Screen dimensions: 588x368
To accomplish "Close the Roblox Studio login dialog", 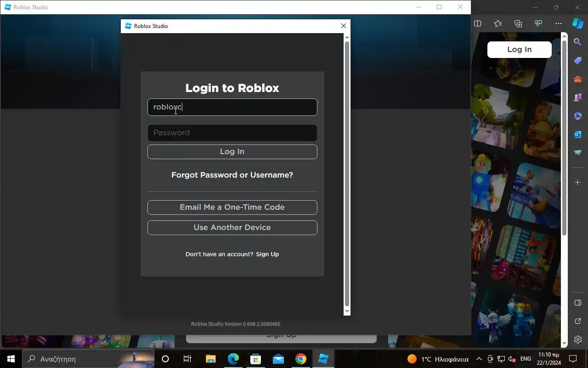I will pyautogui.click(x=343, y=26).
